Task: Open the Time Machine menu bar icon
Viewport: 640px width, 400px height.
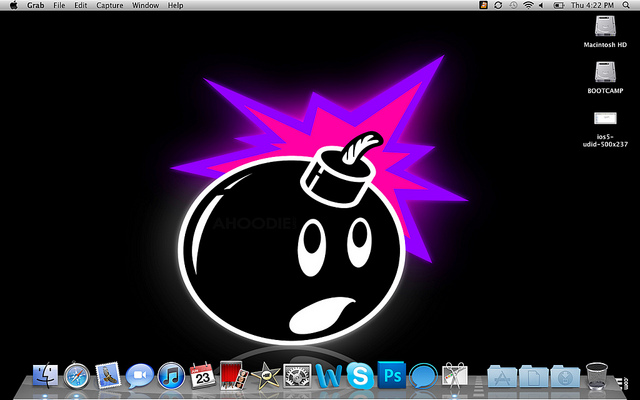Action: point(513,5)
